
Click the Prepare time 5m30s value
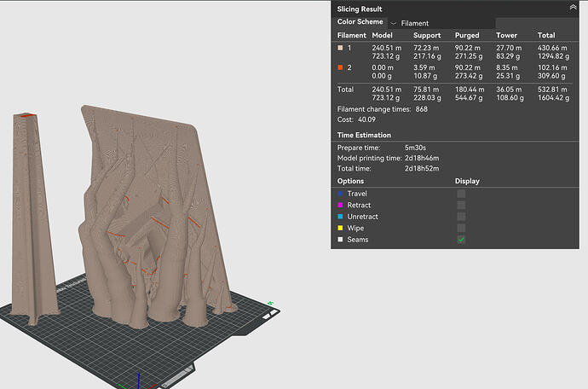(x=415, y=148)
